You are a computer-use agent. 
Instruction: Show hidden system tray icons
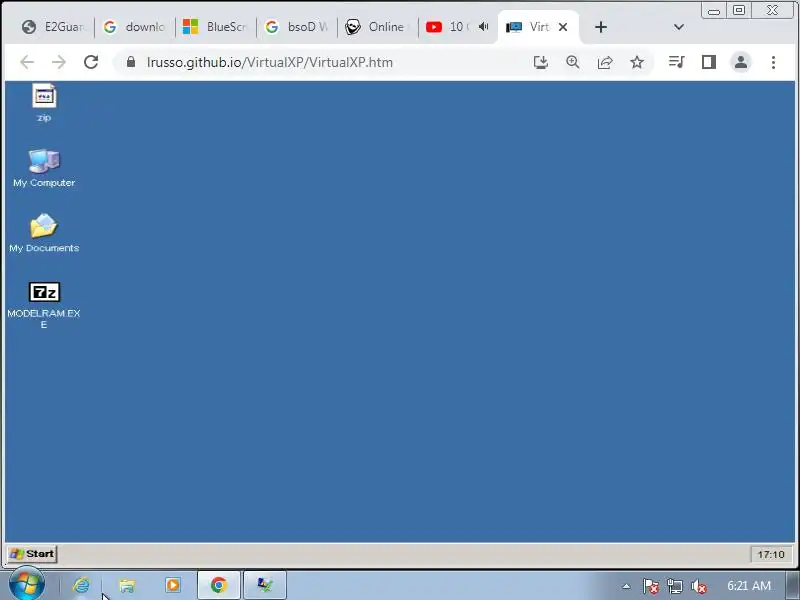626,586
